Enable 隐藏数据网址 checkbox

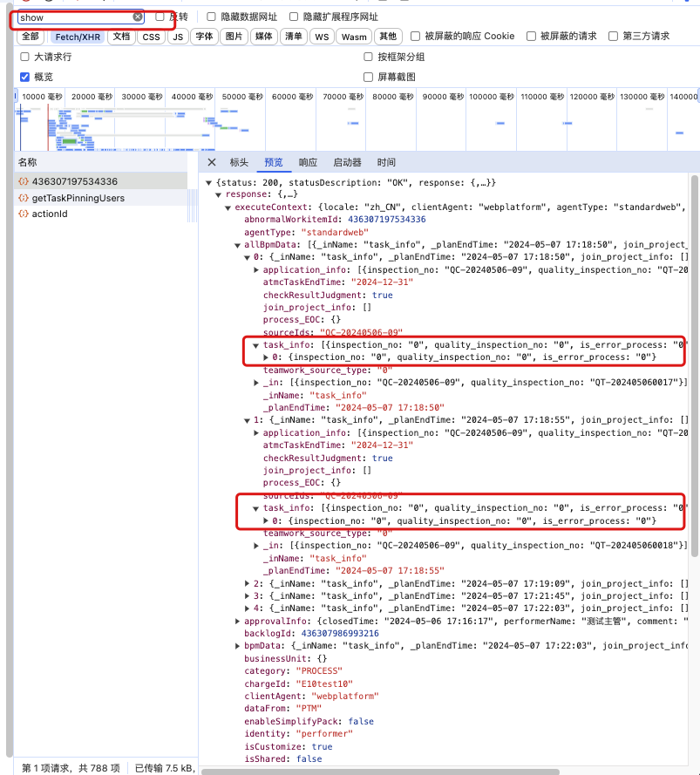coord(211,17)
